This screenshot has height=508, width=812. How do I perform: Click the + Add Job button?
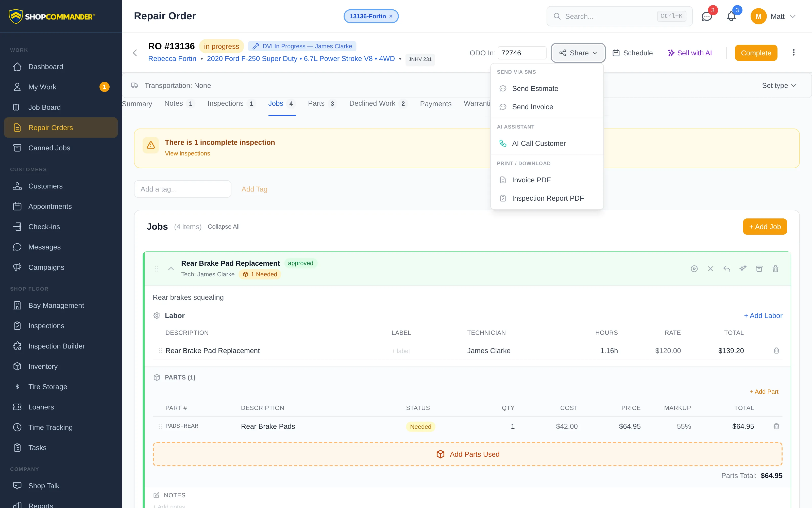pos(765,227)
